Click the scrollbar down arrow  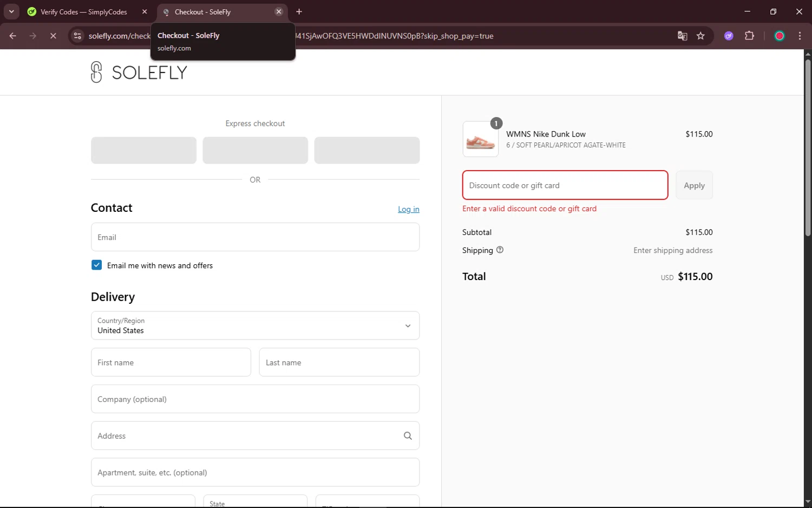[x=808, y=502]
